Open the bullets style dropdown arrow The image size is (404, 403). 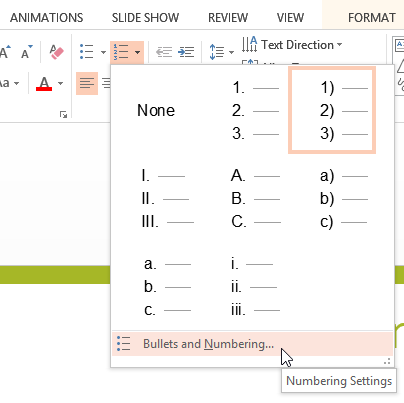coord(103,52)
